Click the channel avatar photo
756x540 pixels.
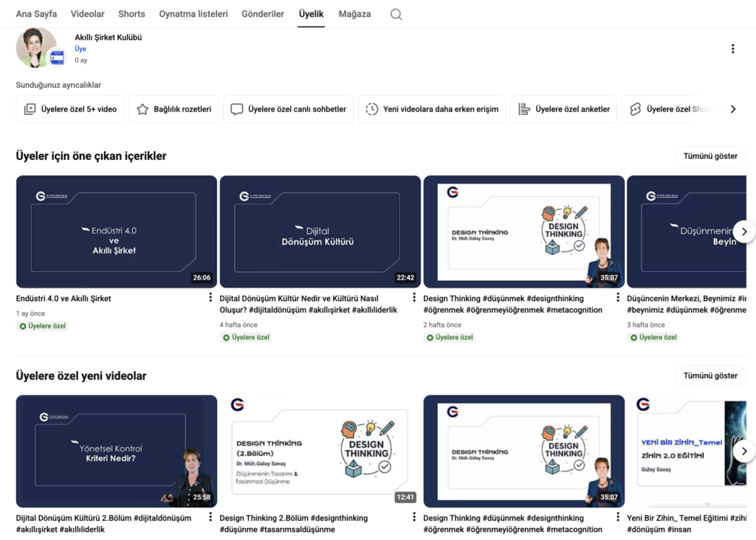click(36, 47)
